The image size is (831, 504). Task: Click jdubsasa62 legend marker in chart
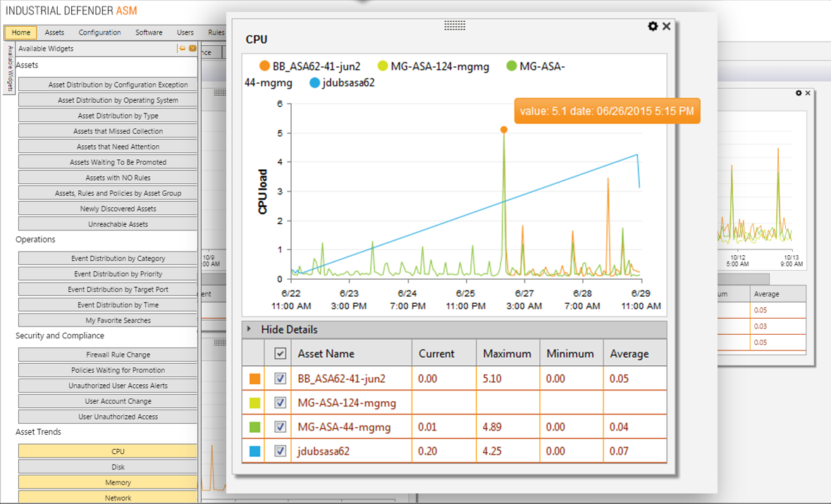[314, 82]
